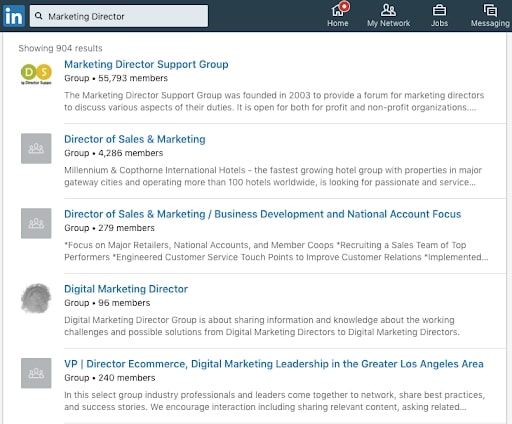
Task: Open VP Director Ecommerce Los Angeles link
Action: point(274,364)
